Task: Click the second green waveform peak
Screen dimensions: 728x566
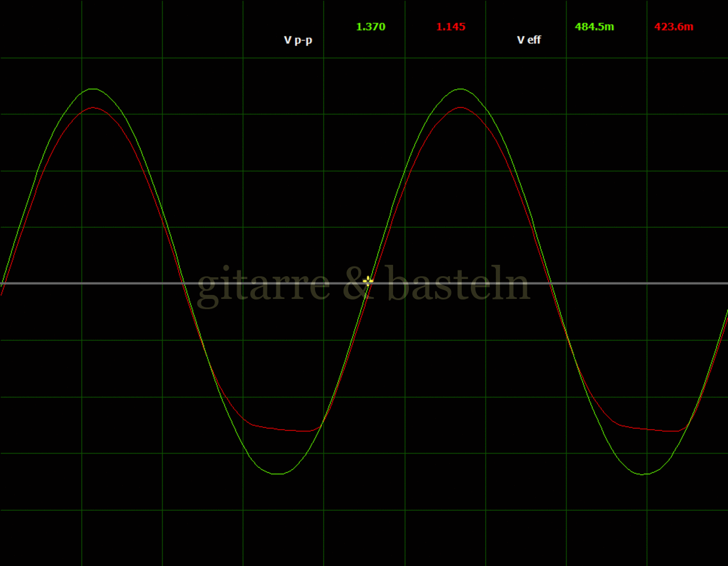Action: pos(460,89)
